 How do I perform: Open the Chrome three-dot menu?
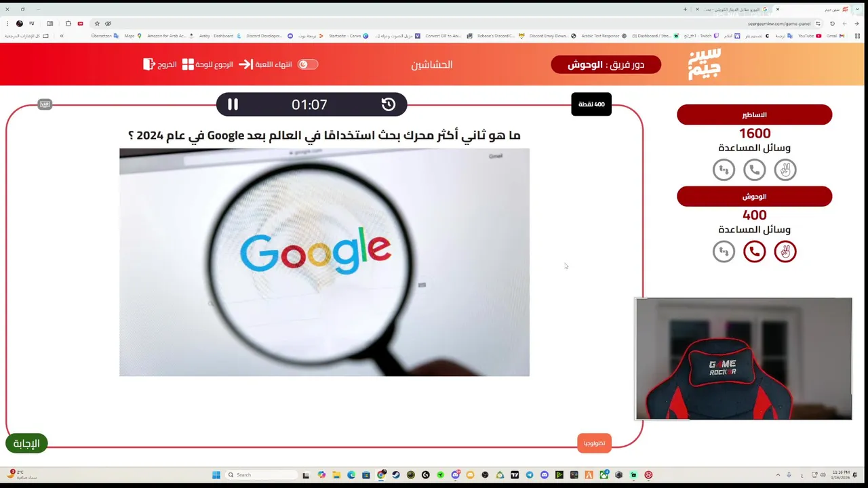[x=7, y=23]
